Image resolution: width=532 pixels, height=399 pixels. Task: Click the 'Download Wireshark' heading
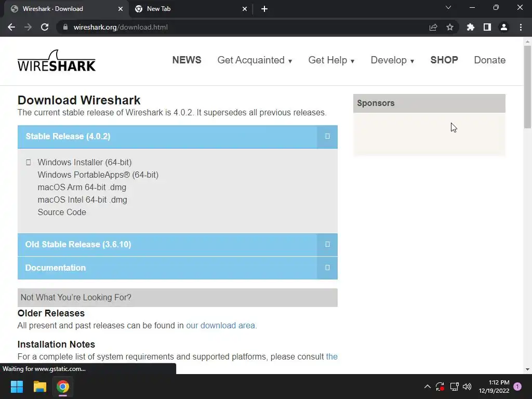click(x=79, y=100)
